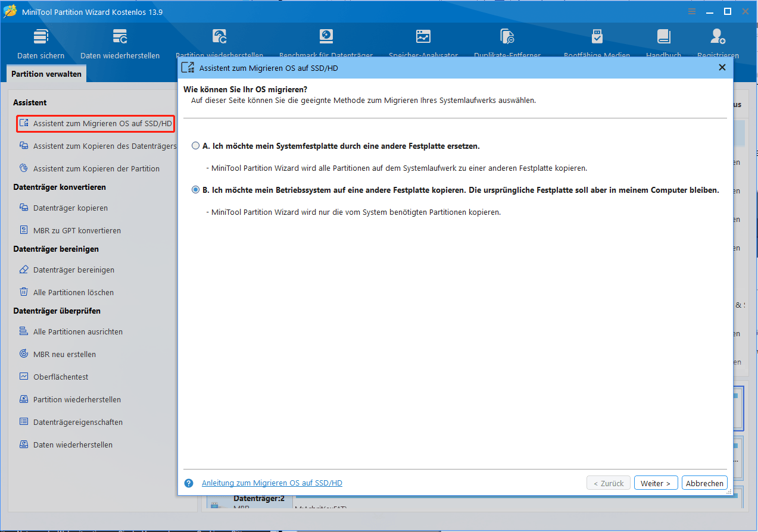This screenshot has height=532, width=758.
Task: Choose MBR zu GPT konvertieren
Action: click(x=70, y=230)
